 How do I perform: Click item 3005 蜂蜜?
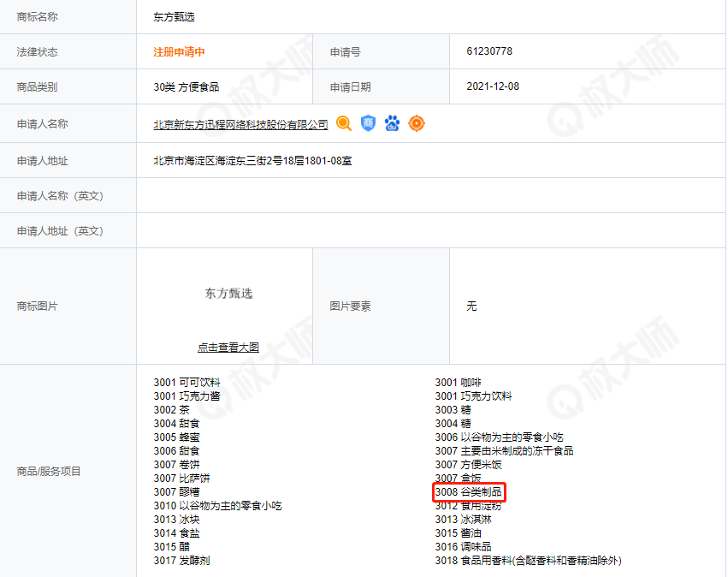pos(176,437)
